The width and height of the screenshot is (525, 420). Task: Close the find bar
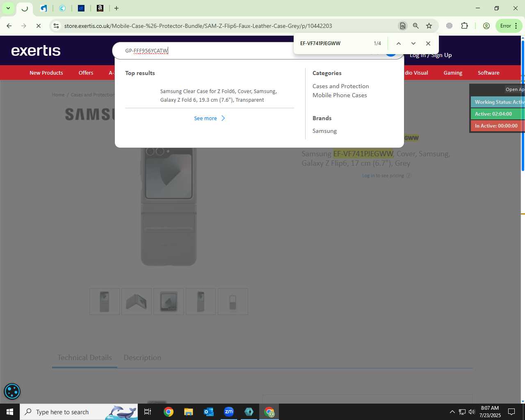pyautogui.click(x=428, y=43)
